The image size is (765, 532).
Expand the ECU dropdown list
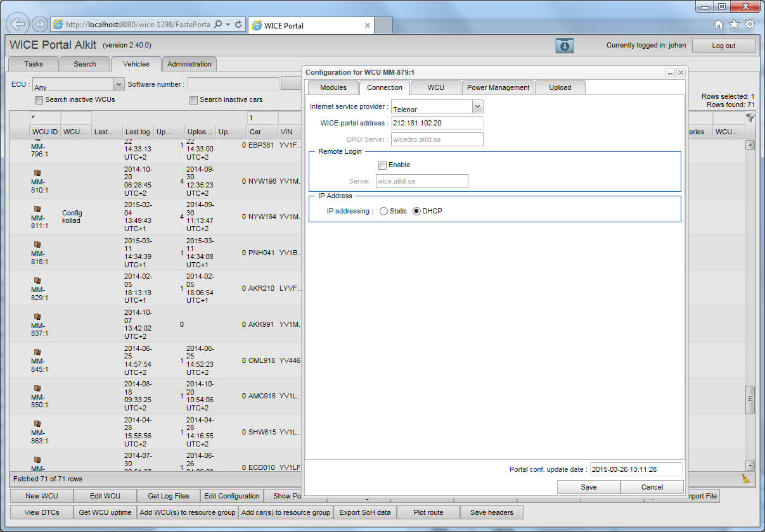click(x=119, y=84)
